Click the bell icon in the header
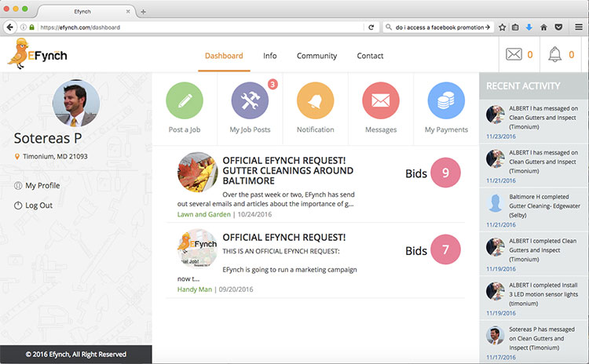589x364 pixels. pos(555,54)
